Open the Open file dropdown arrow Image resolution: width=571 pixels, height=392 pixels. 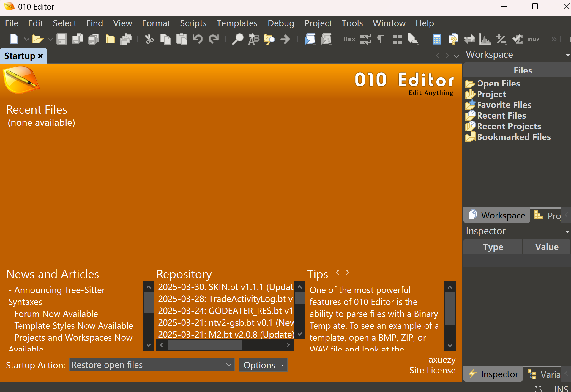51,39
